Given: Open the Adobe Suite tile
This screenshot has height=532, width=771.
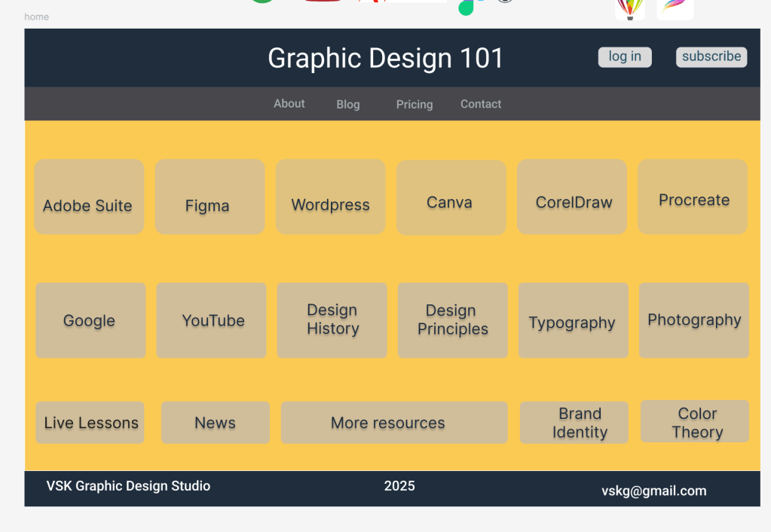Looking at the screenshot, I should coord(89,197).
